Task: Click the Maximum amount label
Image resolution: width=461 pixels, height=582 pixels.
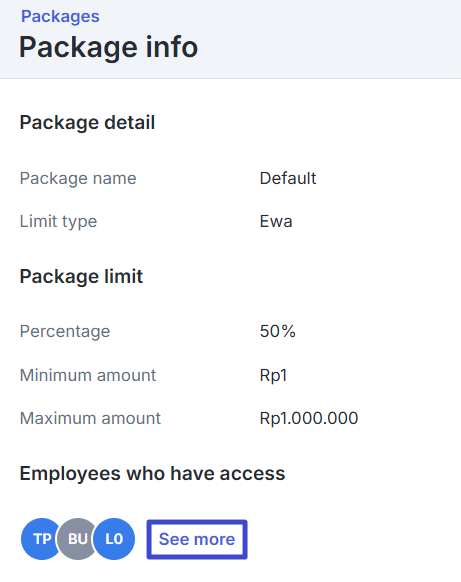Action: tap(90, 418)
